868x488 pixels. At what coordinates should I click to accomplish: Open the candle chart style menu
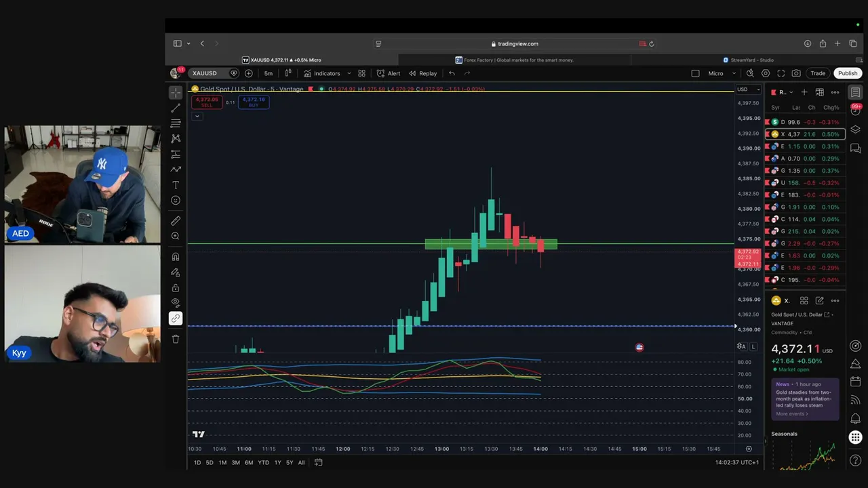pyautogui.click(x=288, y=73)
